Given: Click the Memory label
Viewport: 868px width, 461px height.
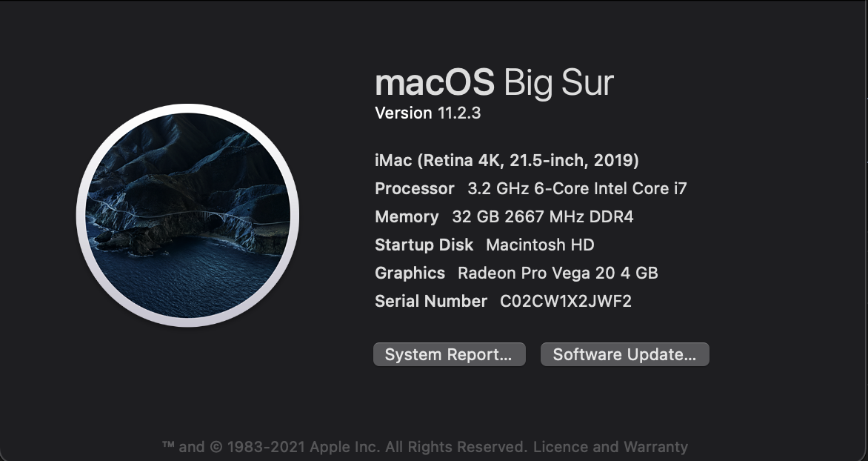Looking at the screenshot, I should pos(407,216).
